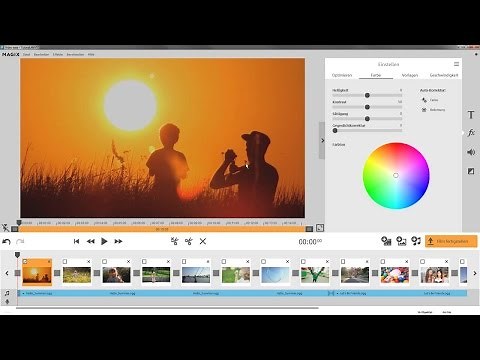Click the second scissors split icon
This screenshot has height=360, width=480.
click(x=189, y=241)
